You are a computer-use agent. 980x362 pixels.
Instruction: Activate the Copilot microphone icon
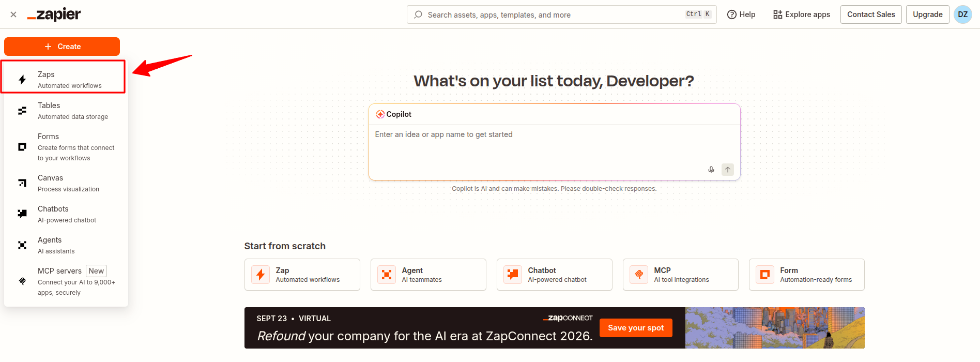point(711,170)
